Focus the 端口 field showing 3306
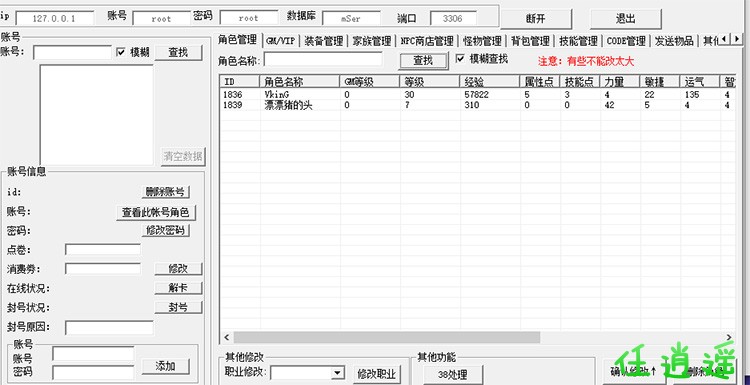 [453, 19]
